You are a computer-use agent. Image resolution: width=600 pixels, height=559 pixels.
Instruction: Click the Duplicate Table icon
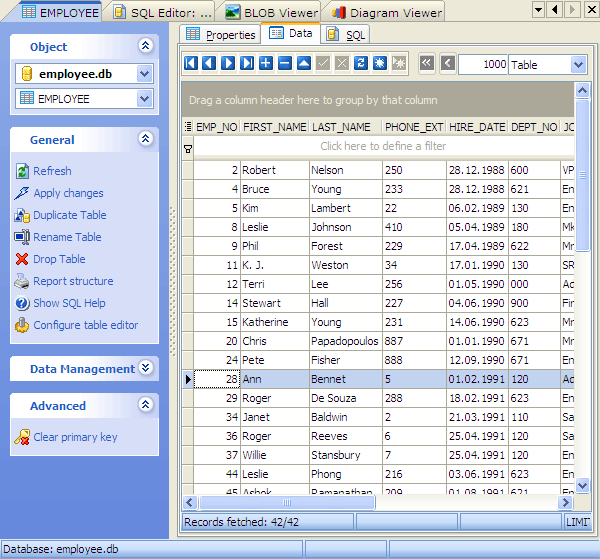(x=22, y=215)
